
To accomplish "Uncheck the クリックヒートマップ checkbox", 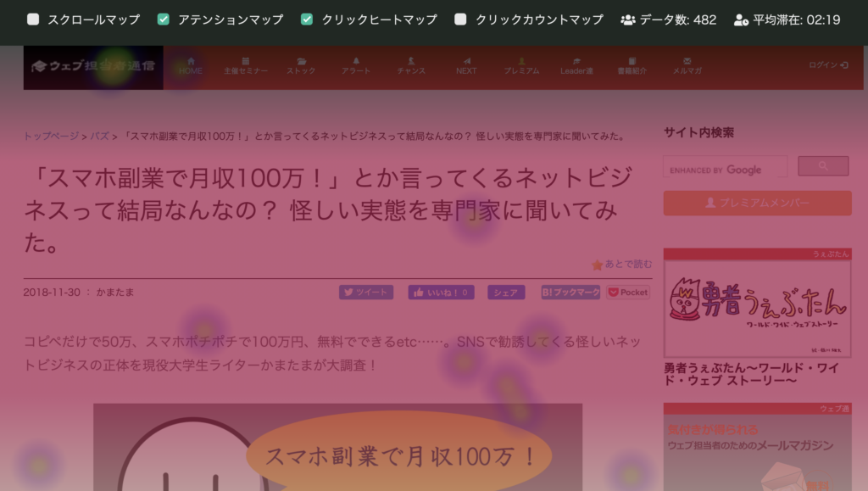I will pos(307,20).
